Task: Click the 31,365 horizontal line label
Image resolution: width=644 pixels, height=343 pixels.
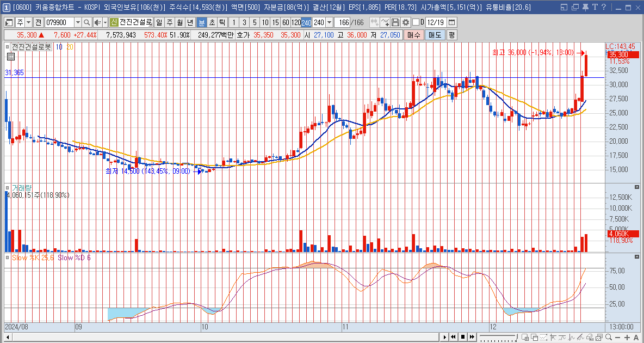Action: (x=14, y=73)
